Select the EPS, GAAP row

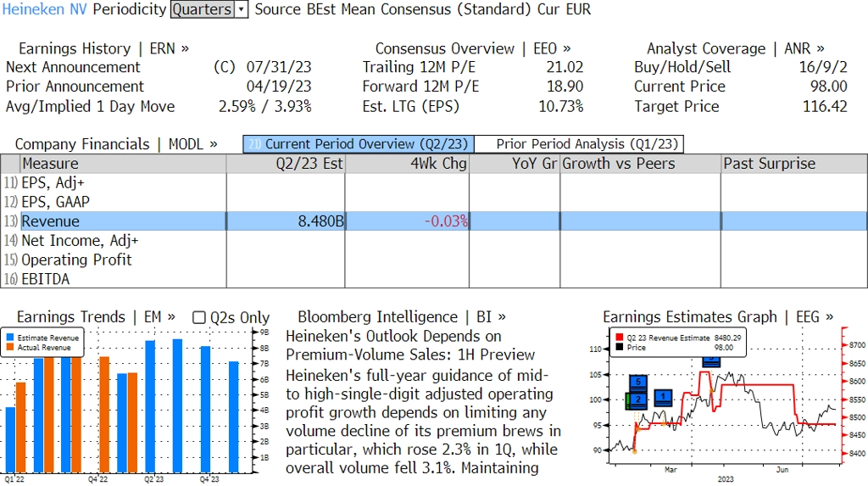point(433,202)
